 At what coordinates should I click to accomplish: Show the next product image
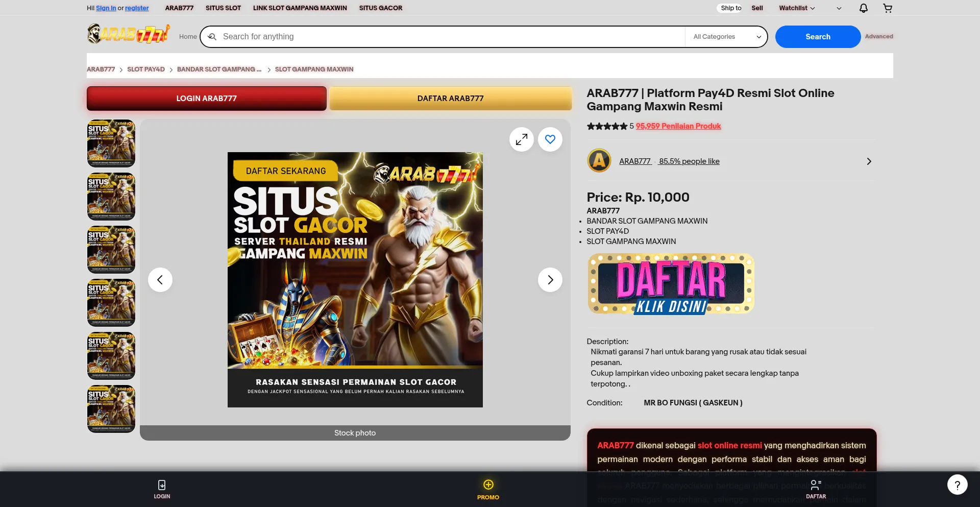tap(550, 280)
